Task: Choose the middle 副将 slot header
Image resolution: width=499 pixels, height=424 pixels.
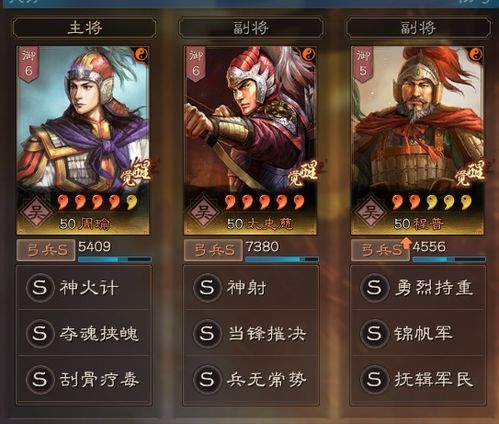Action: click(x=251, y=28)
